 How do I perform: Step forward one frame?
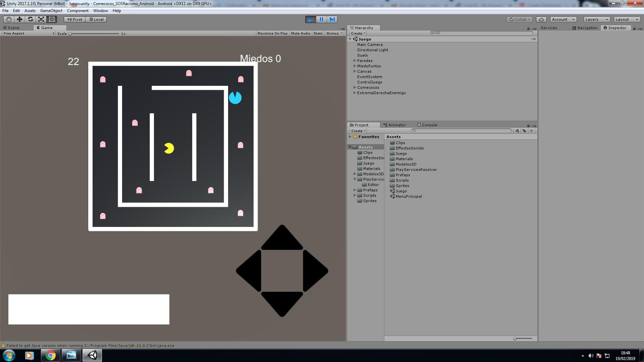[332, 19]
